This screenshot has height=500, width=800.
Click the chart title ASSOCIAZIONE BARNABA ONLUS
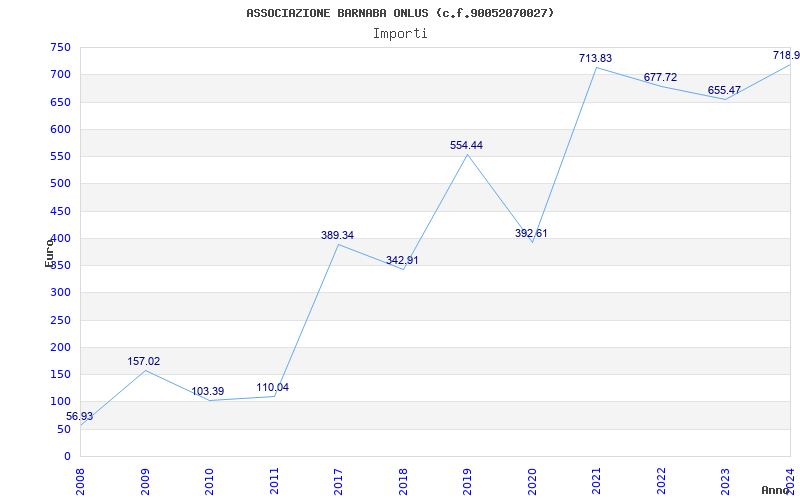pyautogui.click(x=400, y=13)
